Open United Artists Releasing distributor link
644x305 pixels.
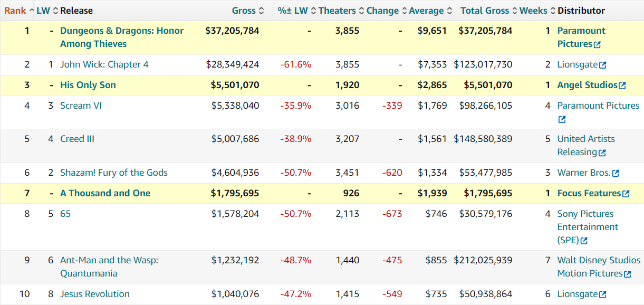coord(586,146)
